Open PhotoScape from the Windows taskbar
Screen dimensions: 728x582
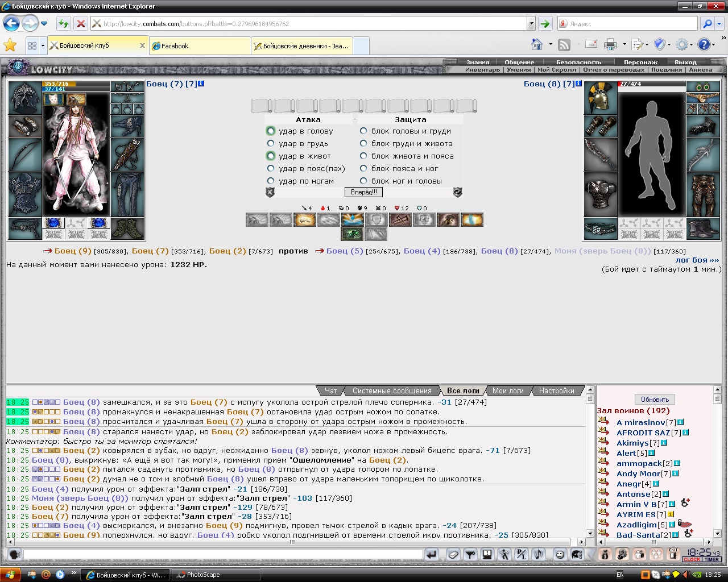tap(216, 575)
